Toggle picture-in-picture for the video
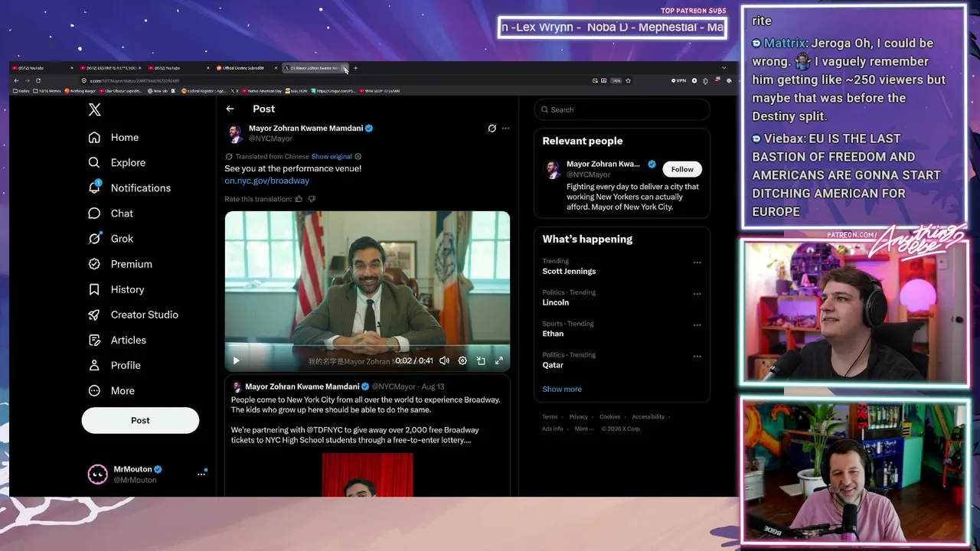980x551 pixels. (481, 361)
